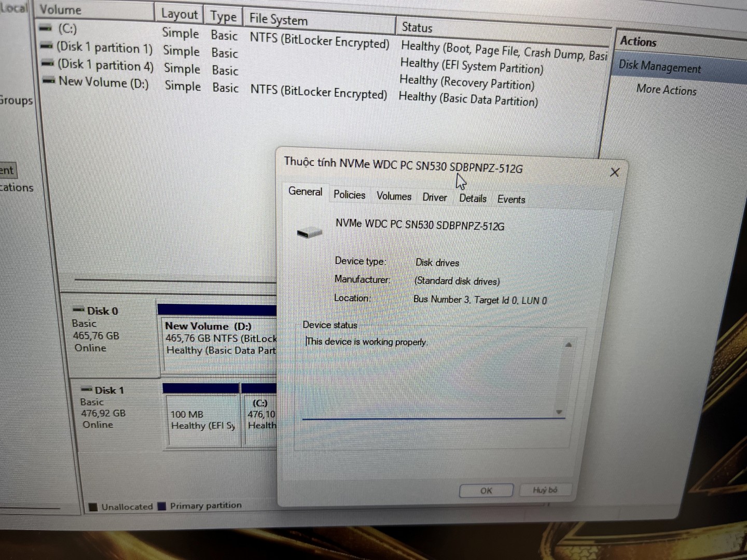Click the Disk 0 label icon

79,310
